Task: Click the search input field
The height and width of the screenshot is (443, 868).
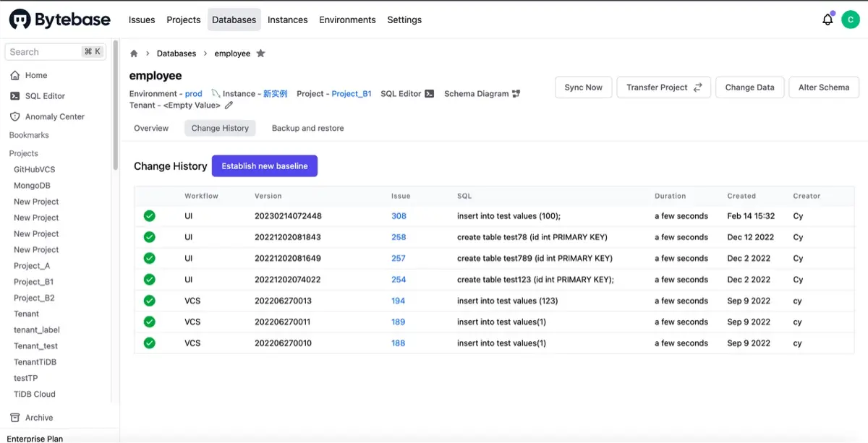Action: coord(43,51)
